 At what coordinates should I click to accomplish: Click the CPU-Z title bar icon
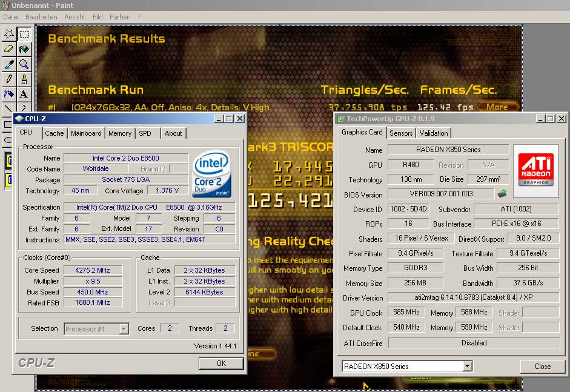click(19, 119)
